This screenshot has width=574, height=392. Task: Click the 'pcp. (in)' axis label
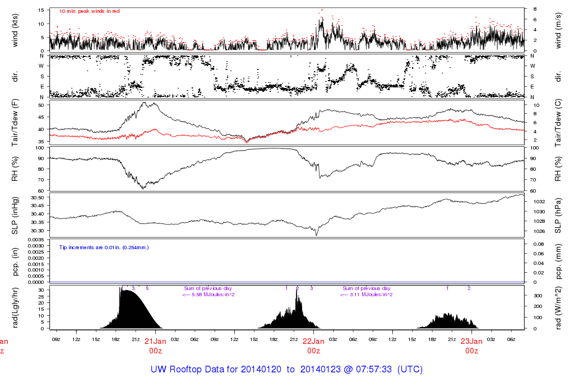click(x=15, y=262)
